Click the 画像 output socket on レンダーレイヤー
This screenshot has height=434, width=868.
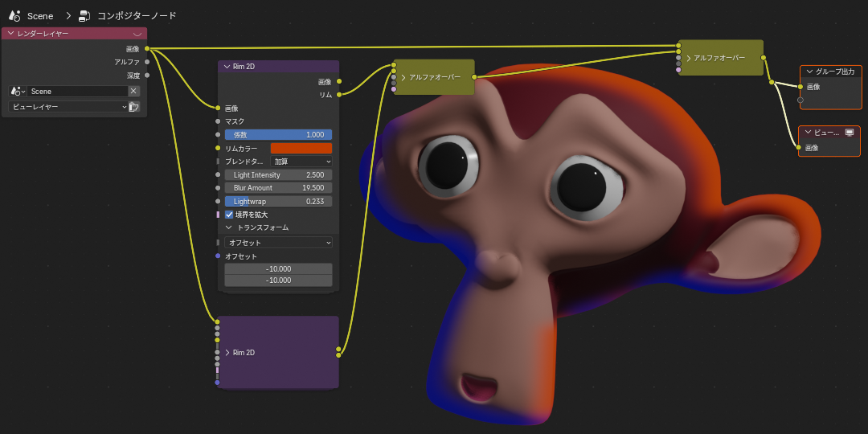147,49
